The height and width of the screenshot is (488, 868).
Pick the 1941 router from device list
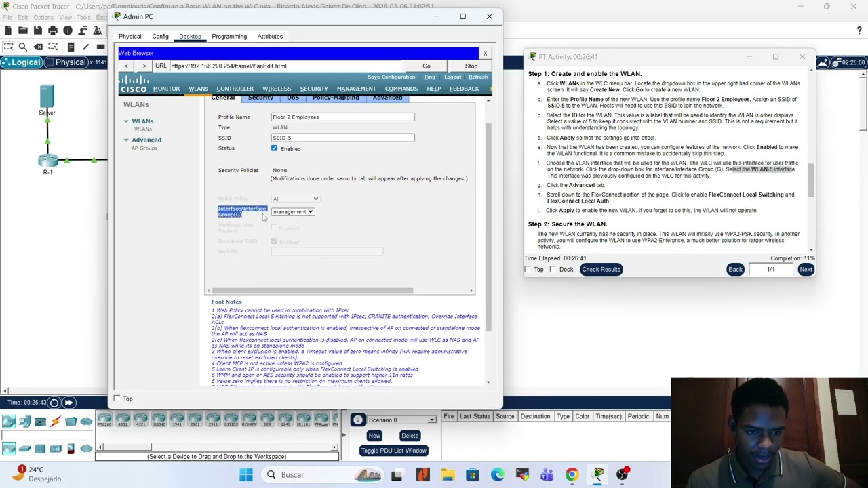[176, 420]
